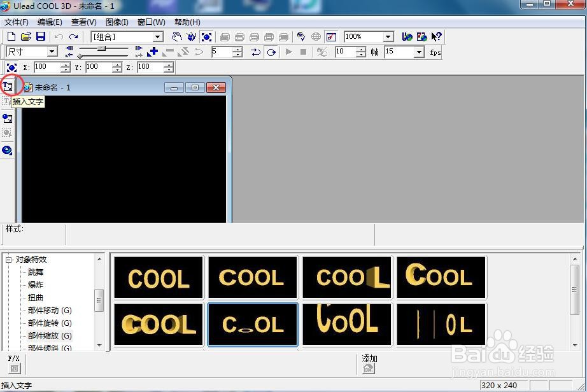Select the Rotate Object tool

coord(191,37)
